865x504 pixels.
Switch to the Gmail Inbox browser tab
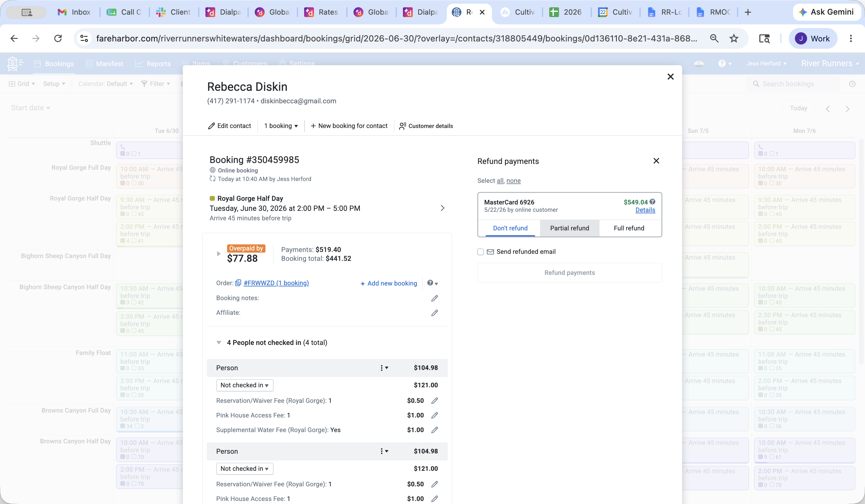tap(74, 12)
